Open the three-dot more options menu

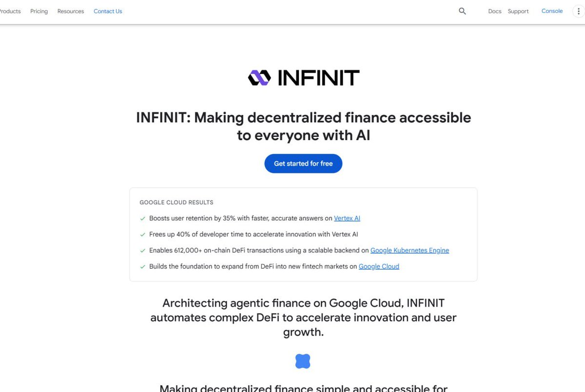[579, 11]
